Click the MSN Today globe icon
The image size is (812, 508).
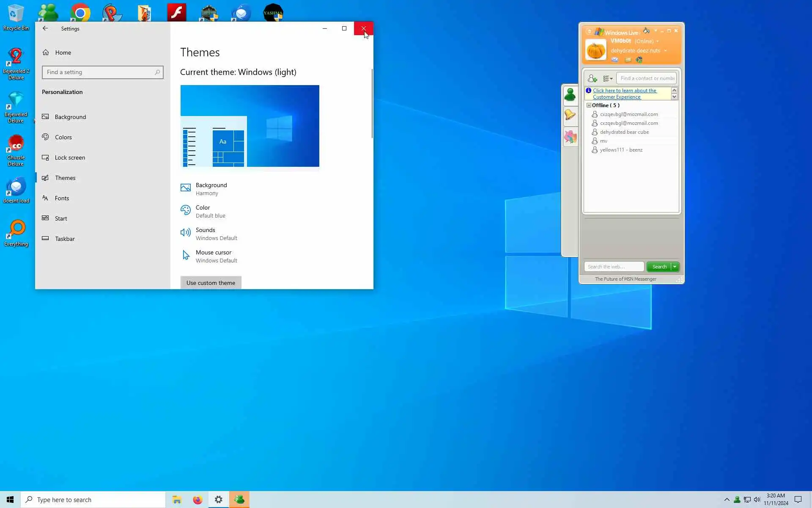click(x=639, y=60)
